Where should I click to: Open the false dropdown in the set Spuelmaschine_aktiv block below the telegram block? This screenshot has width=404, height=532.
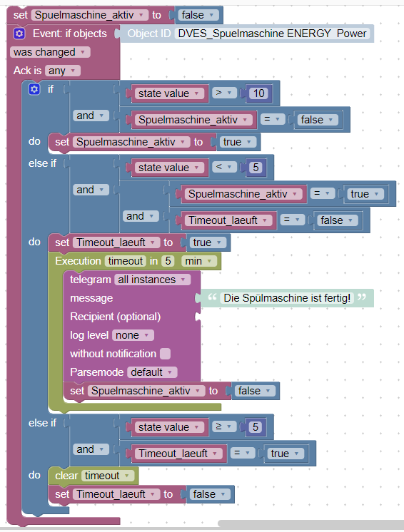pos(255,391)
